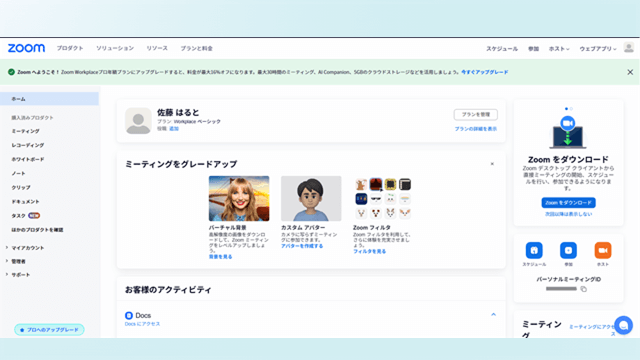Click the Docs icon in activity section
This screenshot has width=640, height=360.
[129, 316]
